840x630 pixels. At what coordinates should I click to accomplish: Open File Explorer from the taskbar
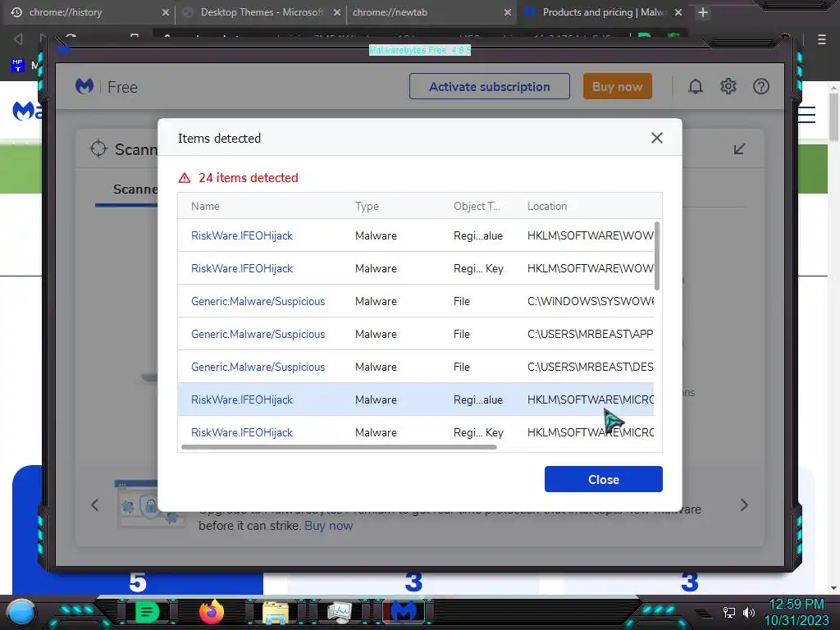pyautogui.click(x=276, y=612)
